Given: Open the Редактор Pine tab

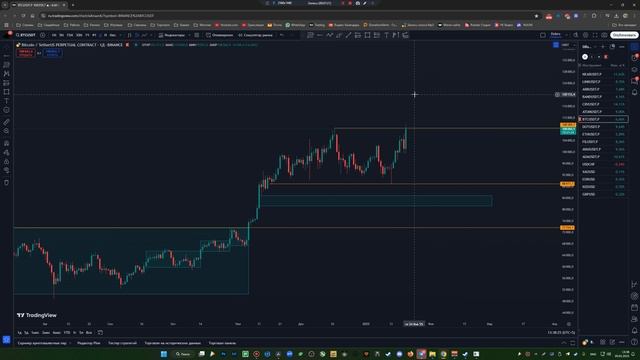Looking at the screenshot, I should [x=89, y=343].
